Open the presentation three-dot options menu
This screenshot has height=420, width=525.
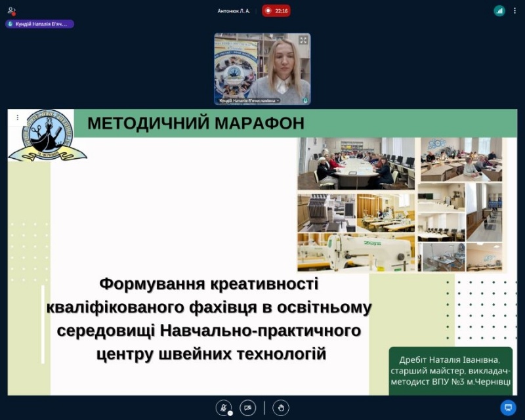pos(18,117)
